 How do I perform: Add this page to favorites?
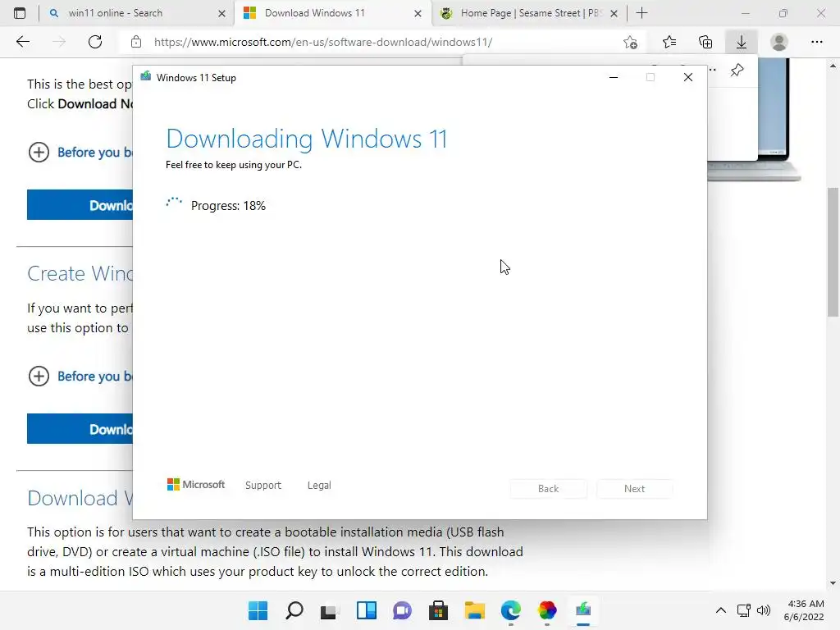[631, 42]
